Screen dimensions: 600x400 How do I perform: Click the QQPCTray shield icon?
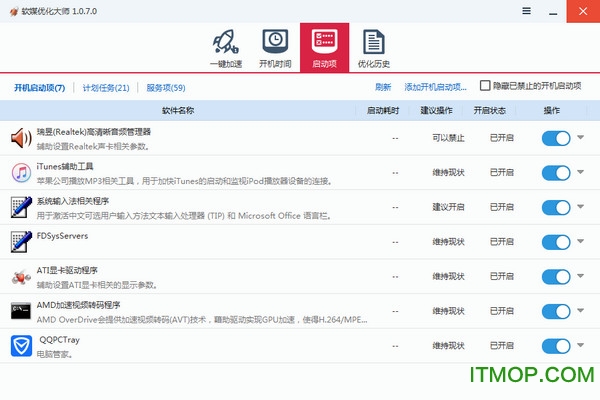tap(21, 346)
